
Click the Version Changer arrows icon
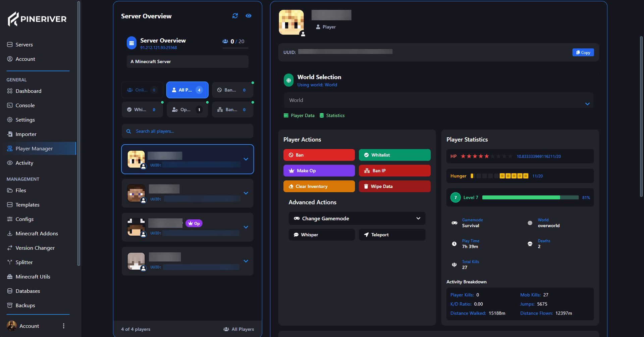pyautogui.click(x=10, y=248)
